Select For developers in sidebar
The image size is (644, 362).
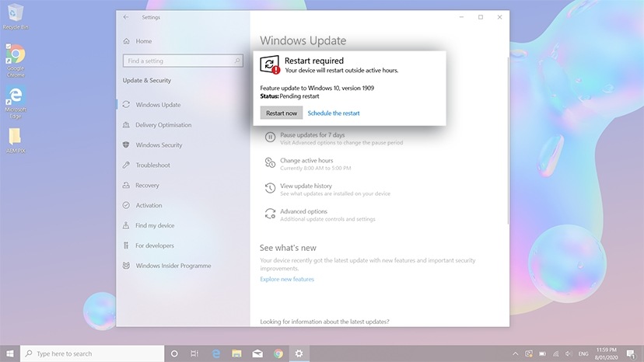click(x=155, y=245)
